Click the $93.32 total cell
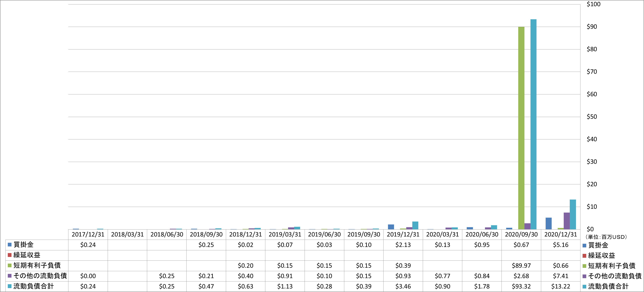This screenshot has height=292, width=644. (x=521, y=286)
